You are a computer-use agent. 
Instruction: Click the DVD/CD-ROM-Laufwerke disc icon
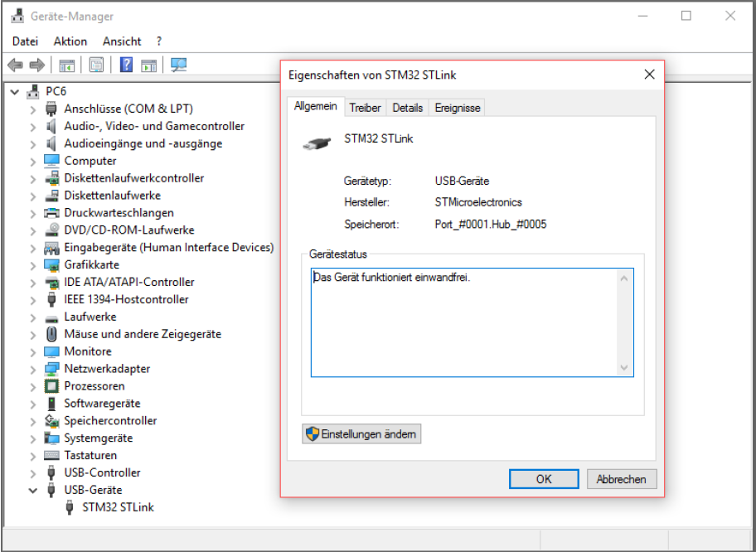pyautogui.click(x=51, y=230)
